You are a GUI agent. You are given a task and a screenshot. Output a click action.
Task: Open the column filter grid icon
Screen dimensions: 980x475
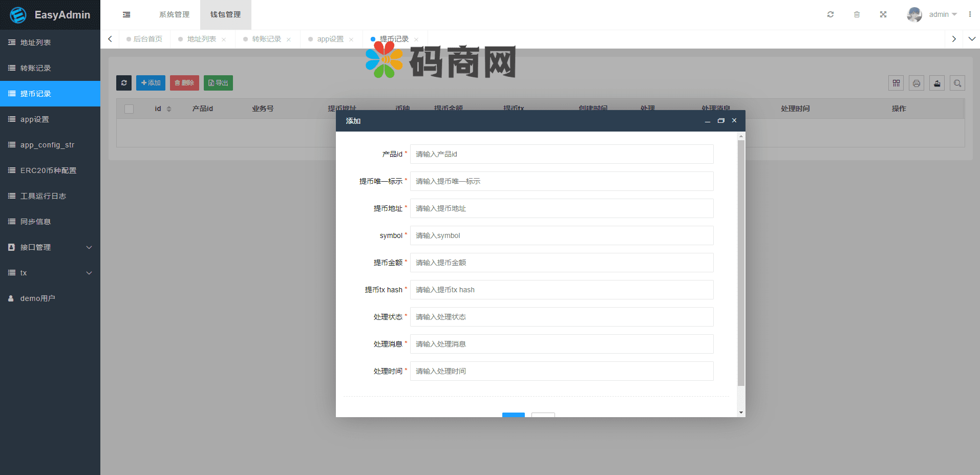point(896,83)
